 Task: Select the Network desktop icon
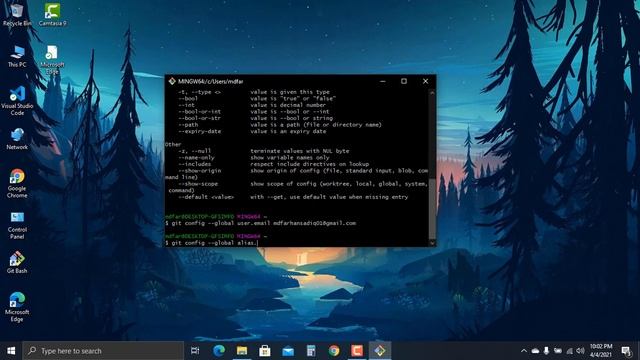coord(17,139)
